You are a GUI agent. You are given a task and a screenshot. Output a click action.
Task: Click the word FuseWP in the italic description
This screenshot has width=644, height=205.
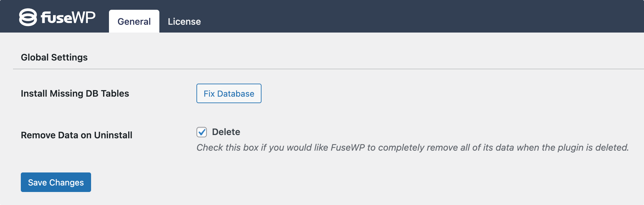pos(348,147)
